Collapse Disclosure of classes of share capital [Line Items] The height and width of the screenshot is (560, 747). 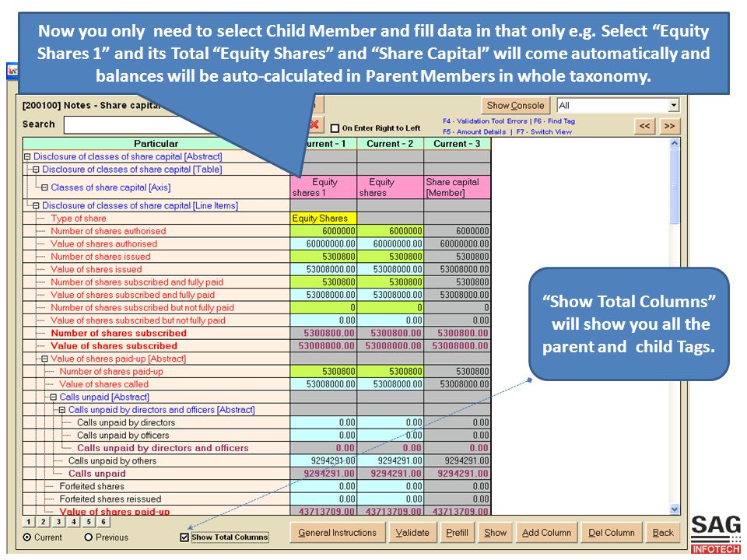pyautogui.click(x=36, y=205)
